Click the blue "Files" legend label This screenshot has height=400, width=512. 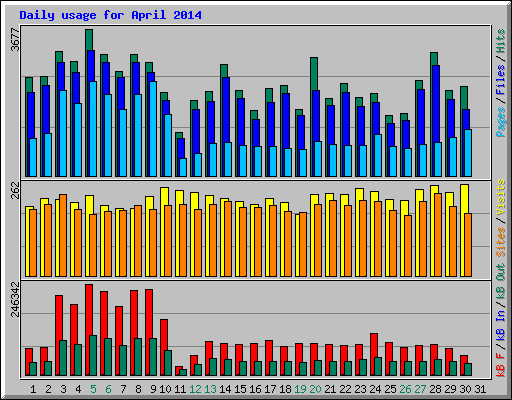(500, 80)
